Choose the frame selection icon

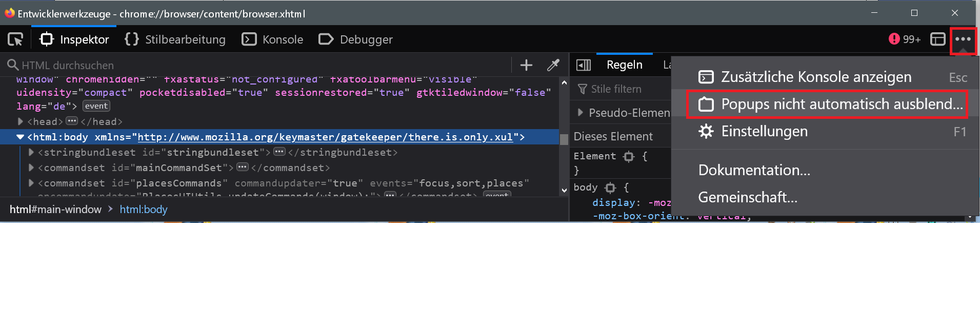(937, 39)
